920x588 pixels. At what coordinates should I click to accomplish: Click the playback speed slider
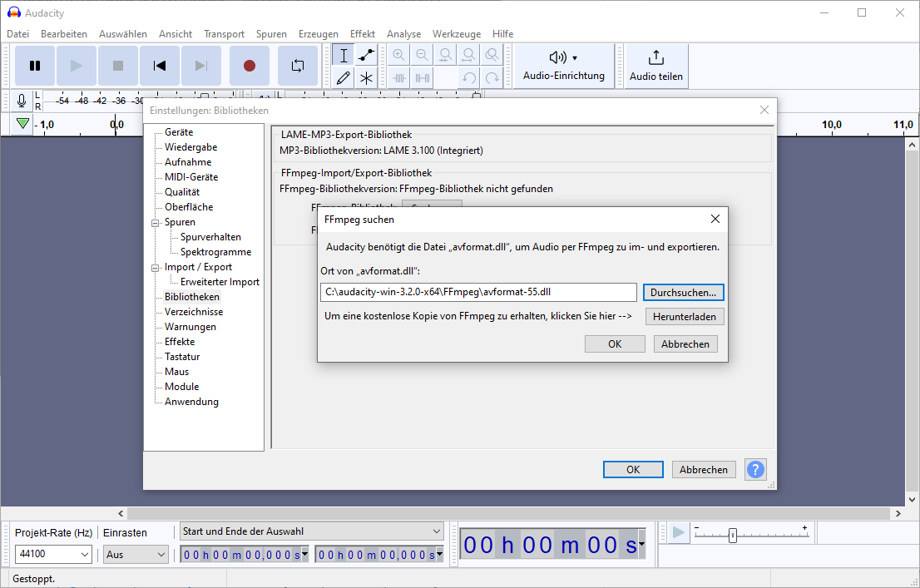coord(730,536)
